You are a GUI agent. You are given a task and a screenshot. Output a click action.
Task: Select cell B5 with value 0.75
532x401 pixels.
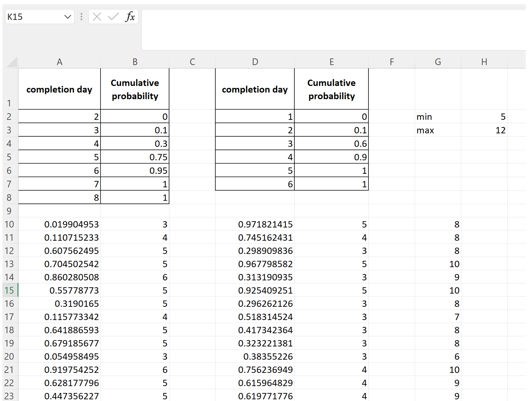[x=135, y=157]
